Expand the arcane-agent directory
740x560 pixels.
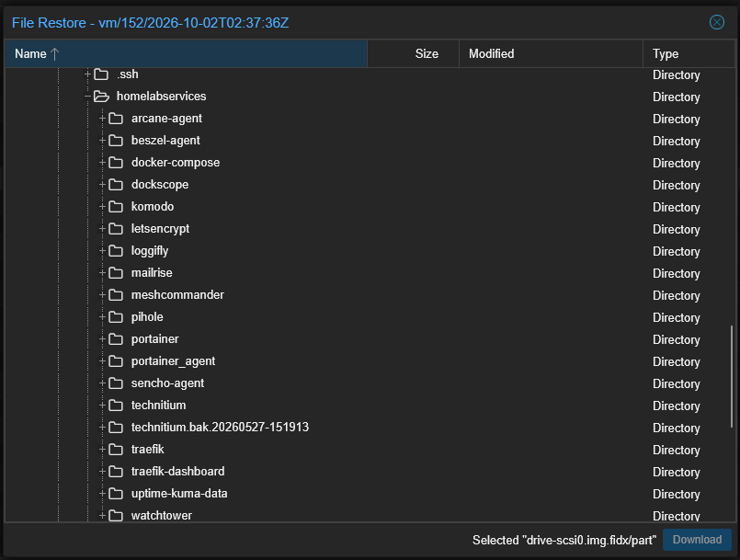tap(102, 118)
